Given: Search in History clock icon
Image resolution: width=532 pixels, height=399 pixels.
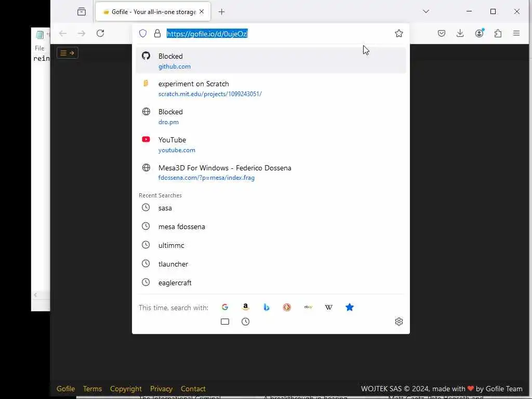Looking at the screenshot, I should [x=246, y=321].
